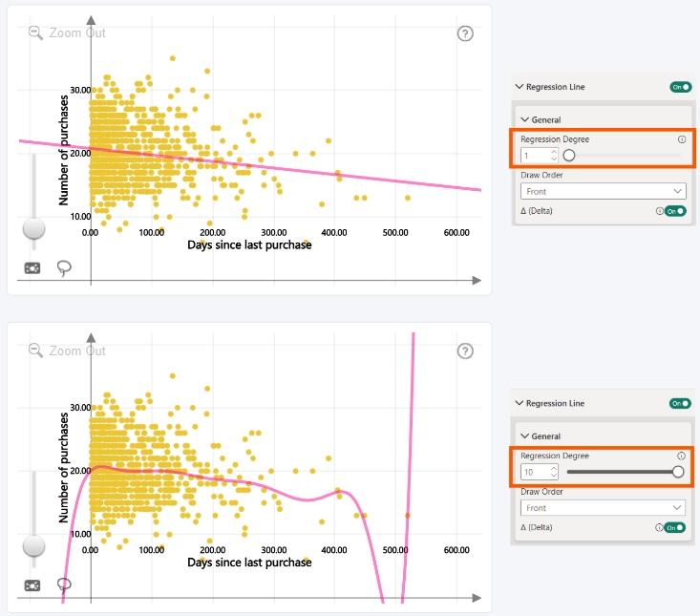The width and height of the screenshot is (700, 616).
Task: Collapse the General section in top panel
Action: pyautogui.click(x=524, y=119)
